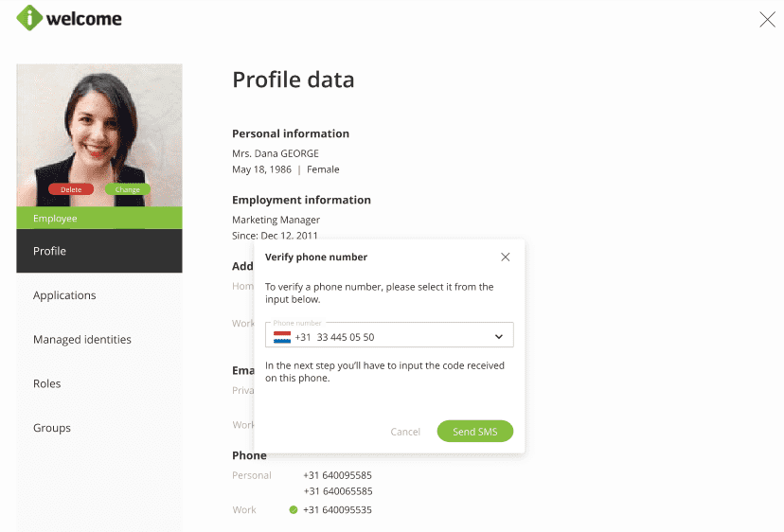Close the Verify phone number dialog
Viewport: 784px width, 532px height.
[506, 257]
